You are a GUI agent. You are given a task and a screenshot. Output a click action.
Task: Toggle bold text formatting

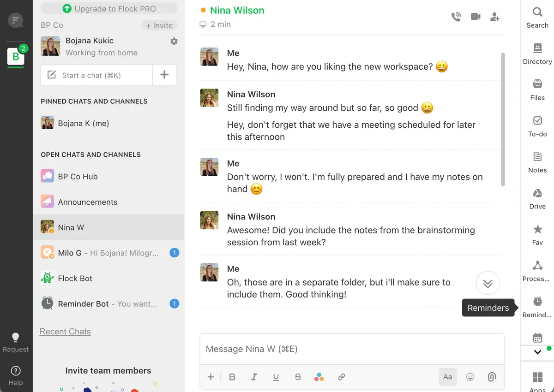pos(232,377)
